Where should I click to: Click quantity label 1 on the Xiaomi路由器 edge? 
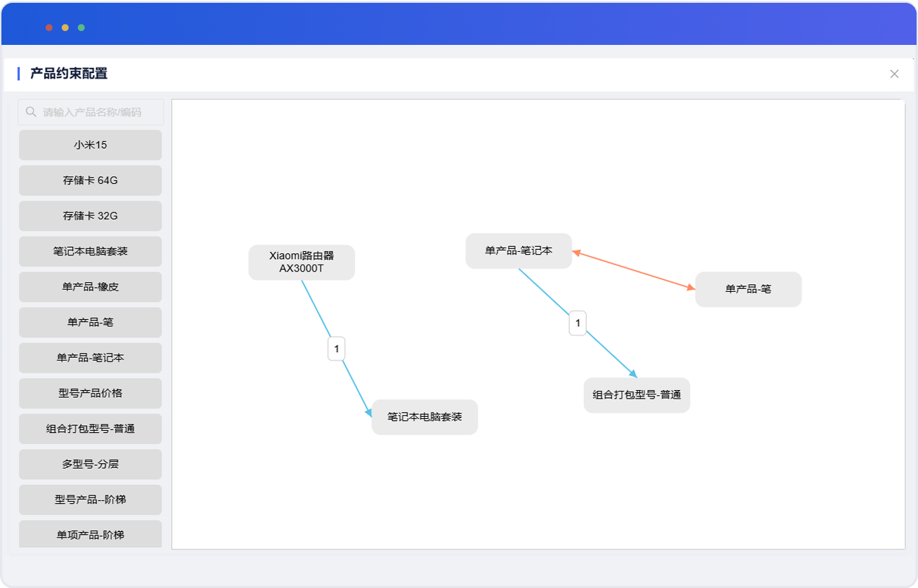[x=336, y=349]
